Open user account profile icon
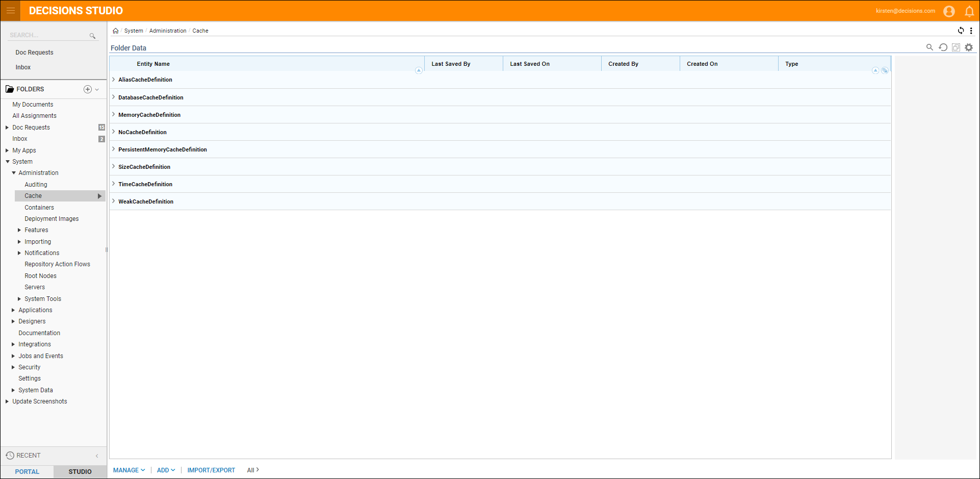 click(949, 11)
